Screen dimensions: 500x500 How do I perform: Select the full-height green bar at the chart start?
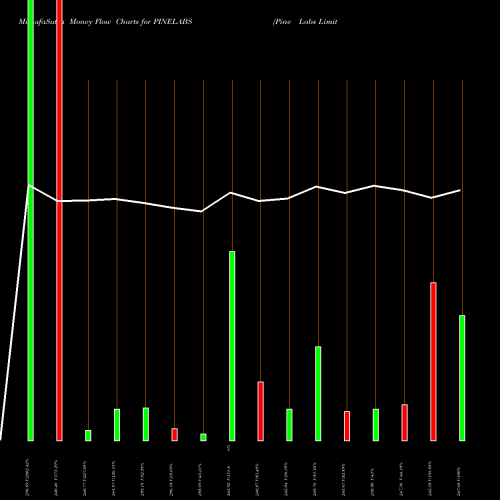(x=31, y=220)
